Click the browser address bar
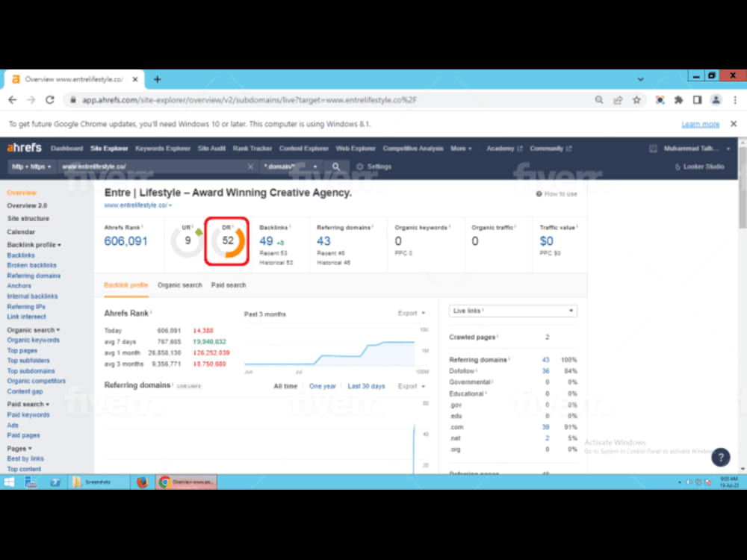Viewport: 747px width, 560px height. click(x=329, y=100)
